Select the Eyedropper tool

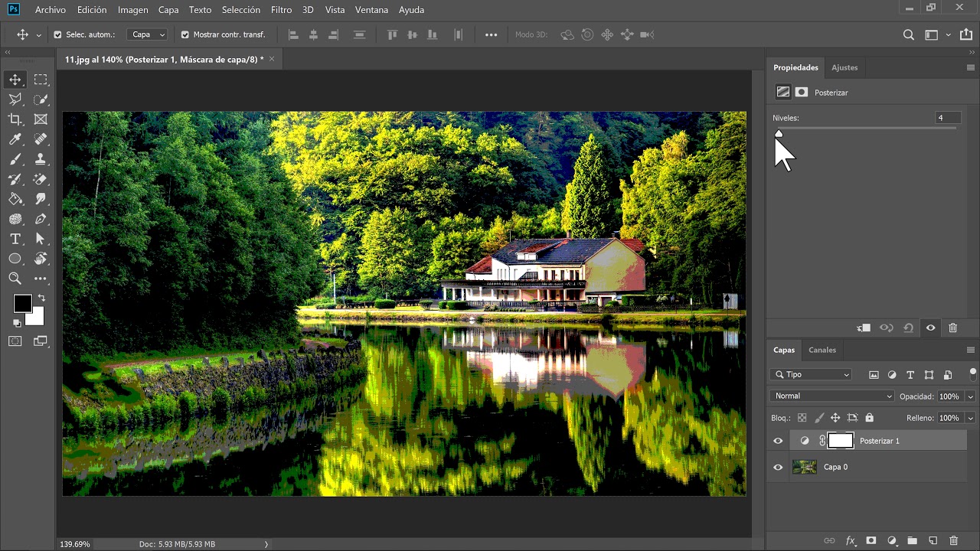15,139
